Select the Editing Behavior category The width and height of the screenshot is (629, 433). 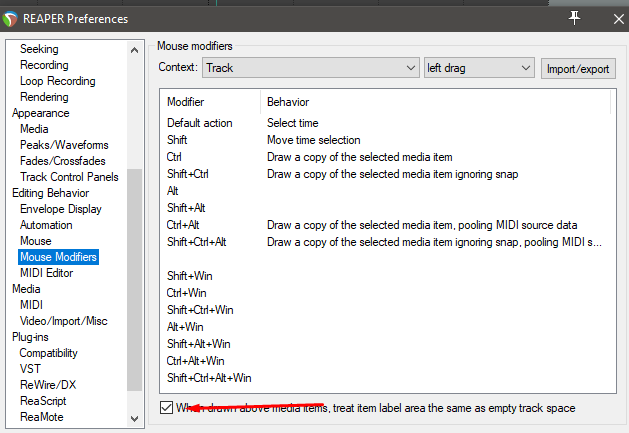[x=51, y=193]
